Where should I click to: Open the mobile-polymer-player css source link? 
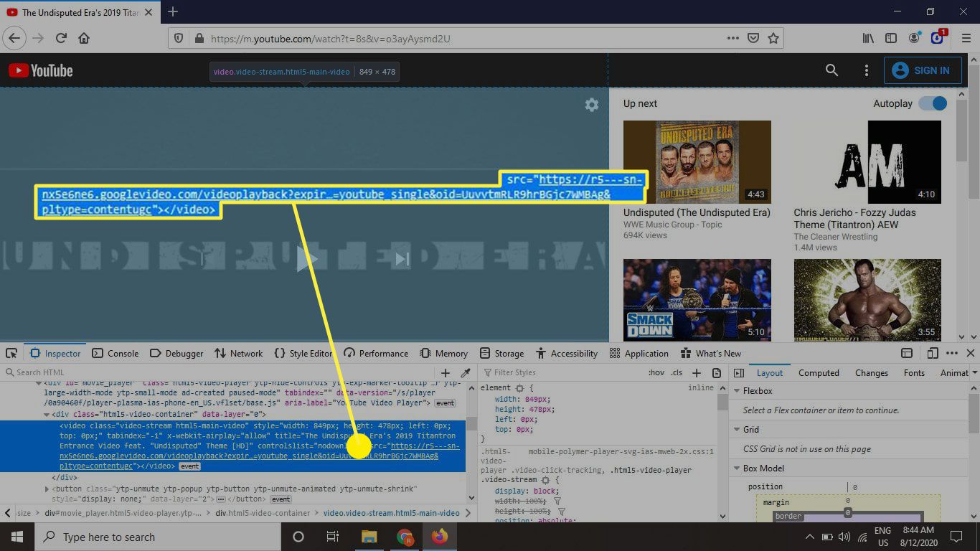(x=621, y=452)
